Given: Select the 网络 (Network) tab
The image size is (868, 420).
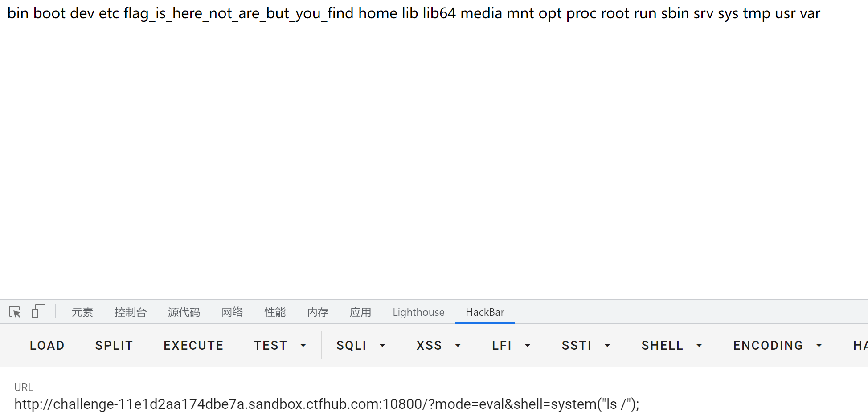Looking at the screenshot, I should pyautogui.click(x=232, y=312).
